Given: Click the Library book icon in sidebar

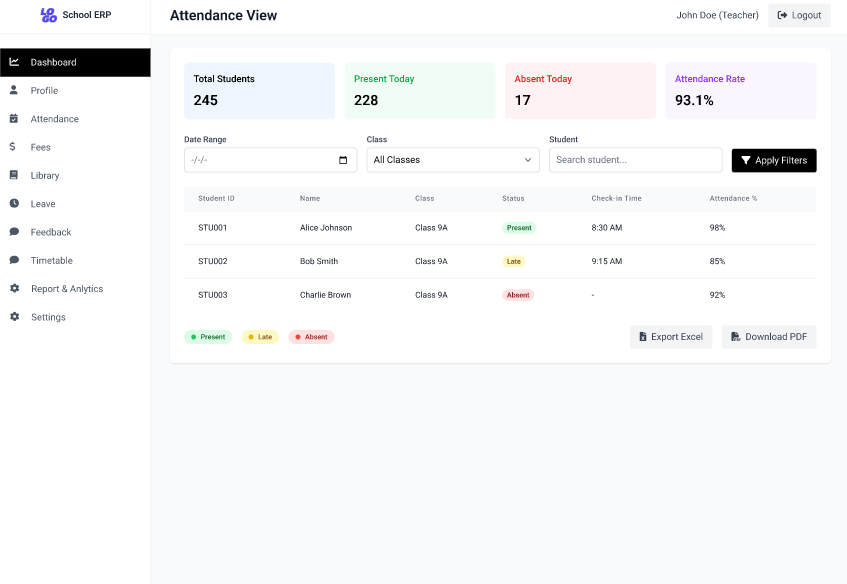Looking at the screenshot, I should 14,175.
